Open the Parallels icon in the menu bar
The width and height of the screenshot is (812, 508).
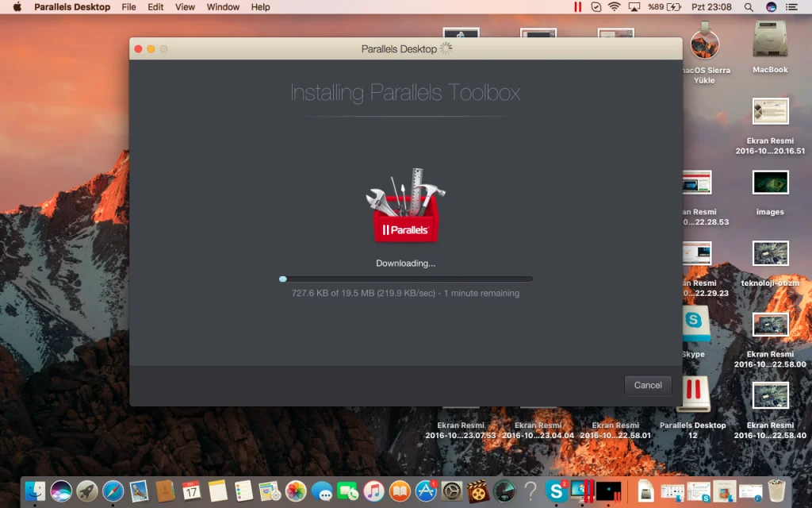[x=577, y=7]
